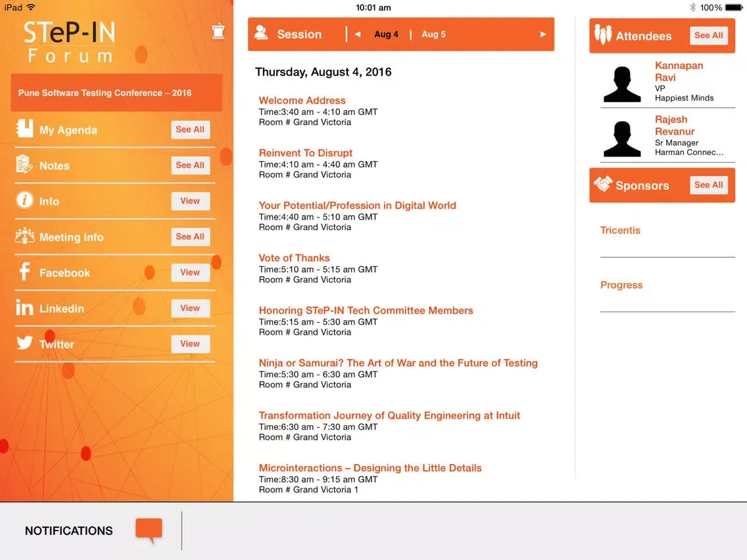Open Your Potential/Profession in Digital World session
The width and height of the screenshot is (747, 560).
coord(357,205)
